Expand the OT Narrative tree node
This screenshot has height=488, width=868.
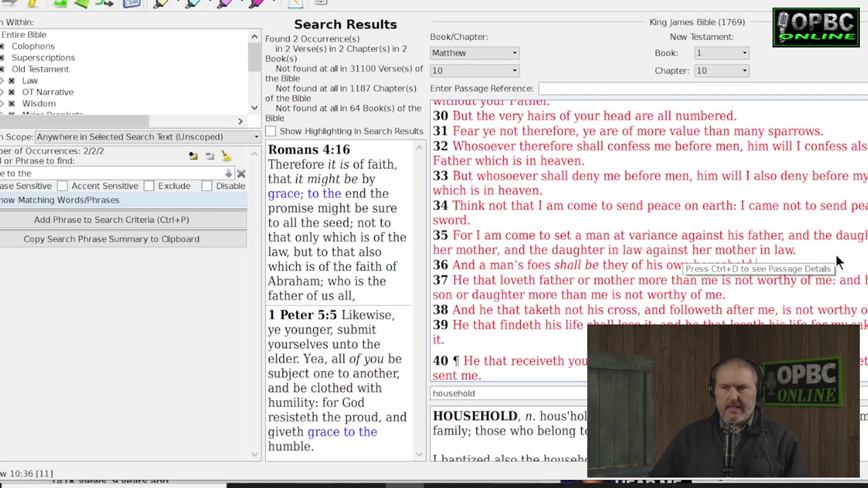coord(2,92)
